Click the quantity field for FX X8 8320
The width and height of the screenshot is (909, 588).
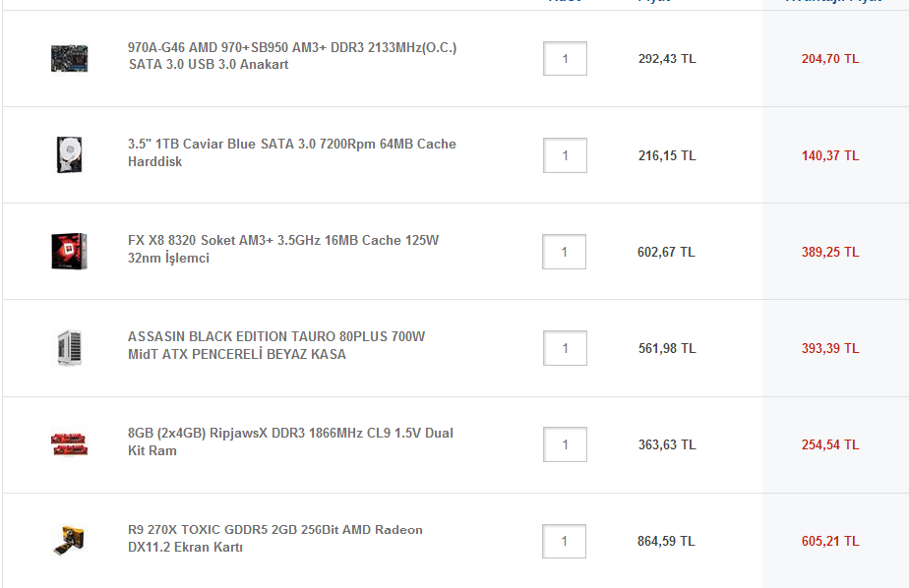click(x=564, y=252)
